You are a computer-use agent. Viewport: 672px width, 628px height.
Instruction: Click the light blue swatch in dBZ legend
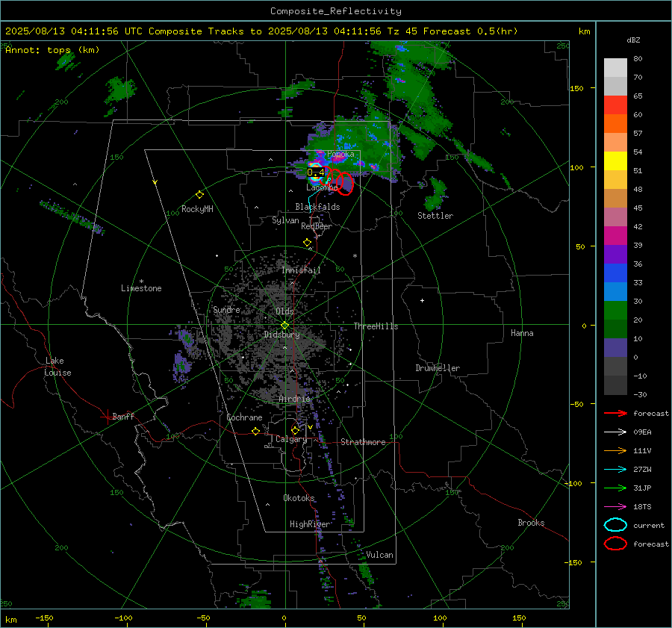(615, 292)
